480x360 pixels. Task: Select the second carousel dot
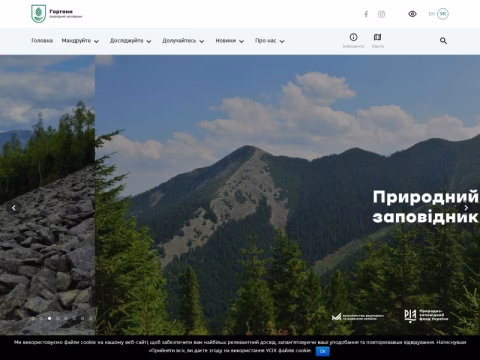(x=41, y=318)
